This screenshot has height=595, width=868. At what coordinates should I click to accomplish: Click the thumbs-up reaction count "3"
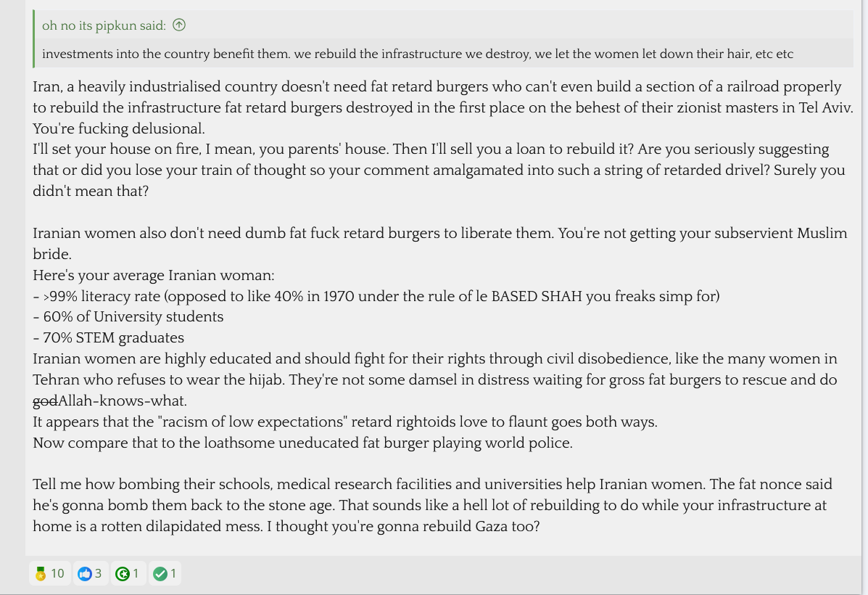[98, 574]
